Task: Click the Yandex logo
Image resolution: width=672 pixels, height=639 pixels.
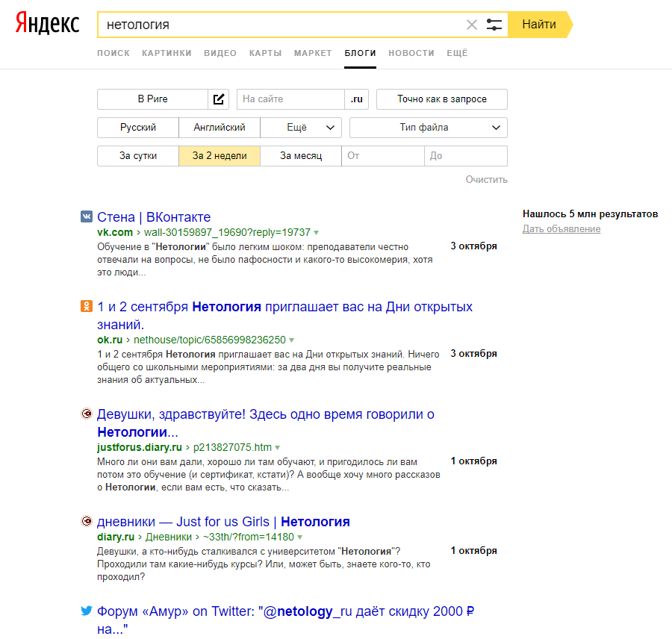Action: click(x=47, y=24)
